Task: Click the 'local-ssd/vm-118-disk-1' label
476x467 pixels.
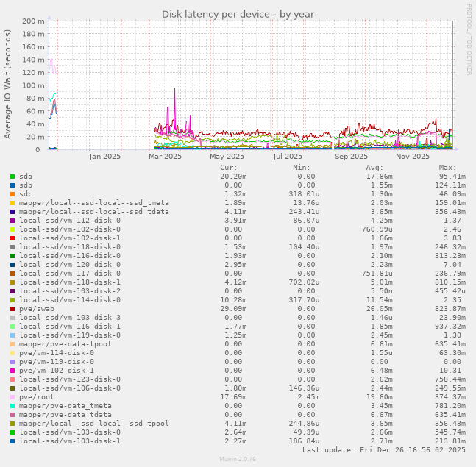Action: pyautogui.click(x=70, y=282)
